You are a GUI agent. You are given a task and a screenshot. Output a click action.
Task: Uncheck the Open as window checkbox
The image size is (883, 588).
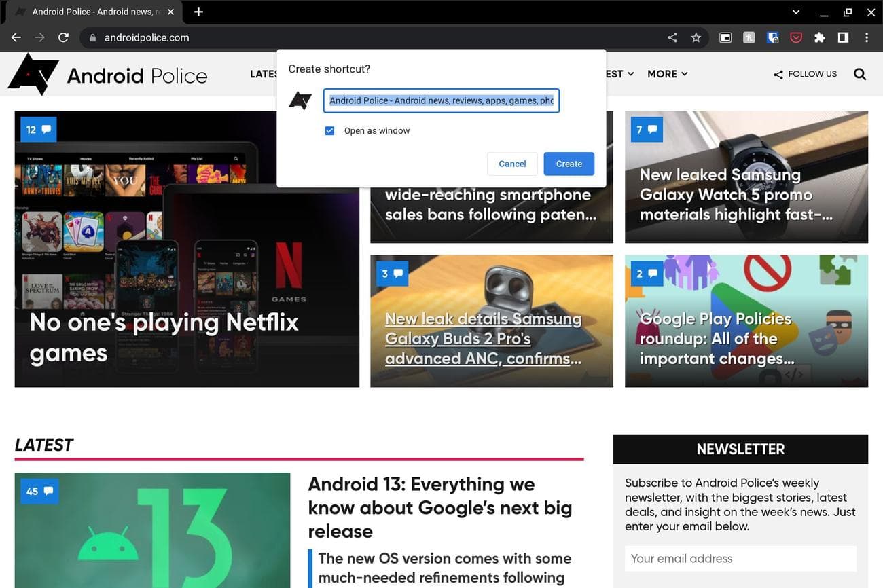(329, 131)
